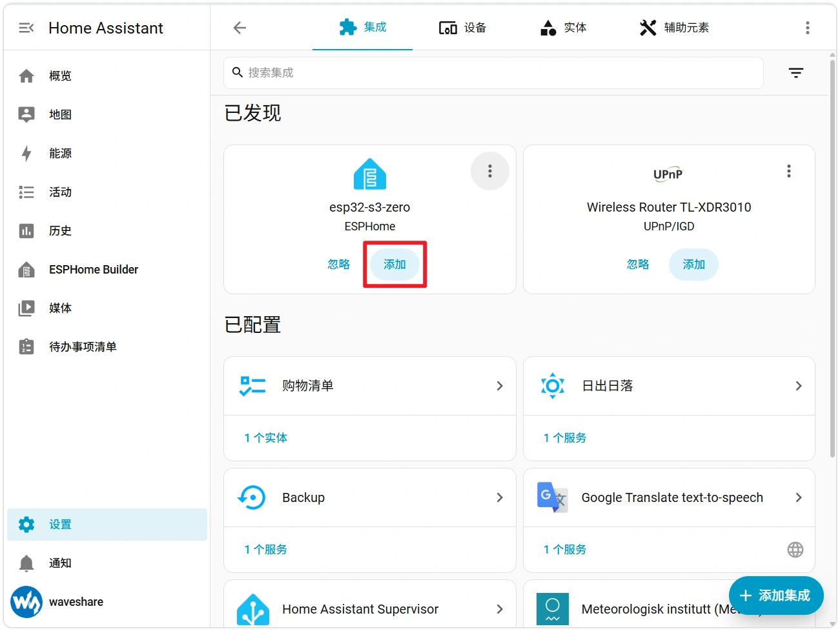840x631 pixels.
Task: Open 1 个服务 link under 日出日落
Action: pyautogui.click(x=565, y=438)
